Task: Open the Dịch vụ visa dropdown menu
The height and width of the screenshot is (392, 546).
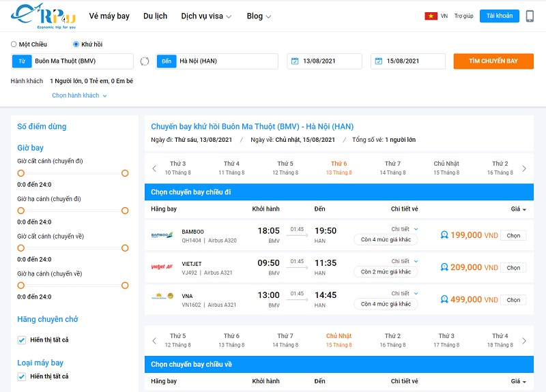Action: click(206, 16)
